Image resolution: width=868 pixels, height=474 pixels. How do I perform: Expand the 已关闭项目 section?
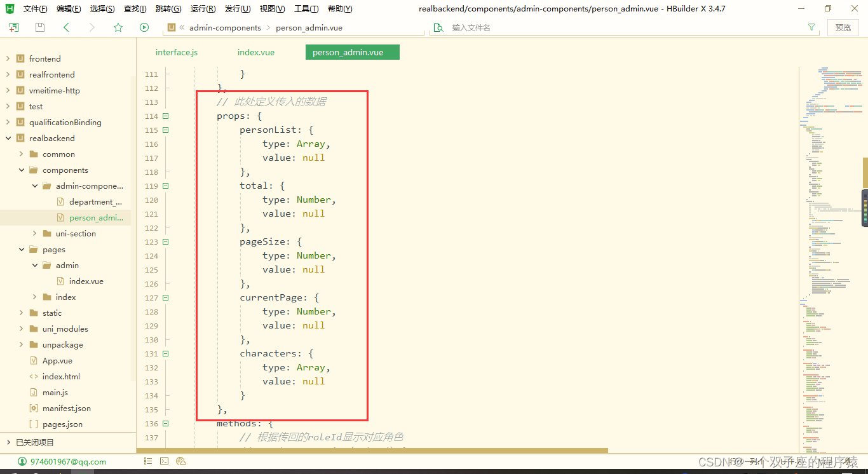point(8,442)
